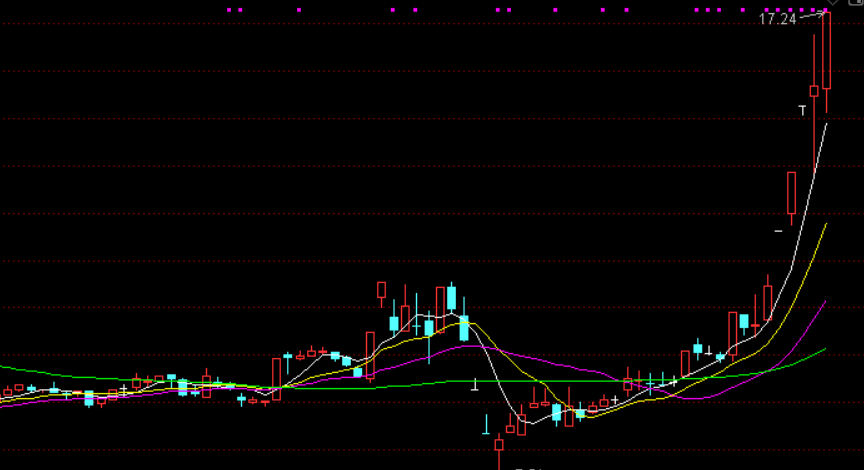Select the white dash candlestick before the final rally
Viewport: 864px width, 470px height.
point(778,231)
